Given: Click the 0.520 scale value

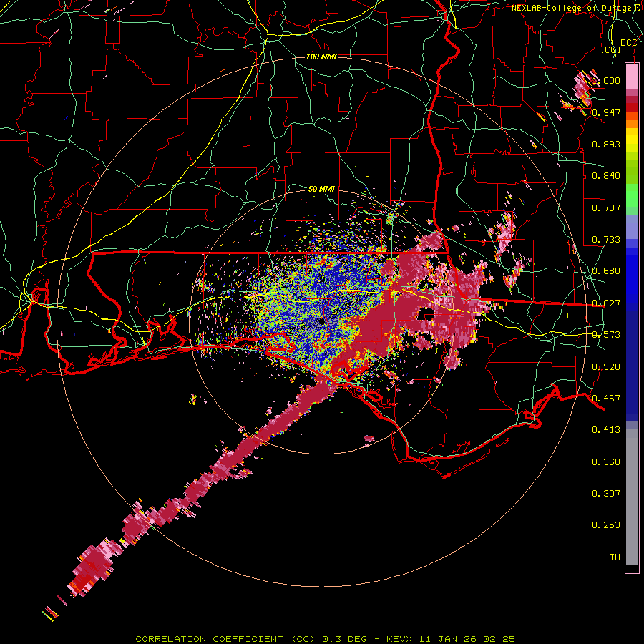Looking at the screenshot, I should pyautogui.click(x=606, y=367).
